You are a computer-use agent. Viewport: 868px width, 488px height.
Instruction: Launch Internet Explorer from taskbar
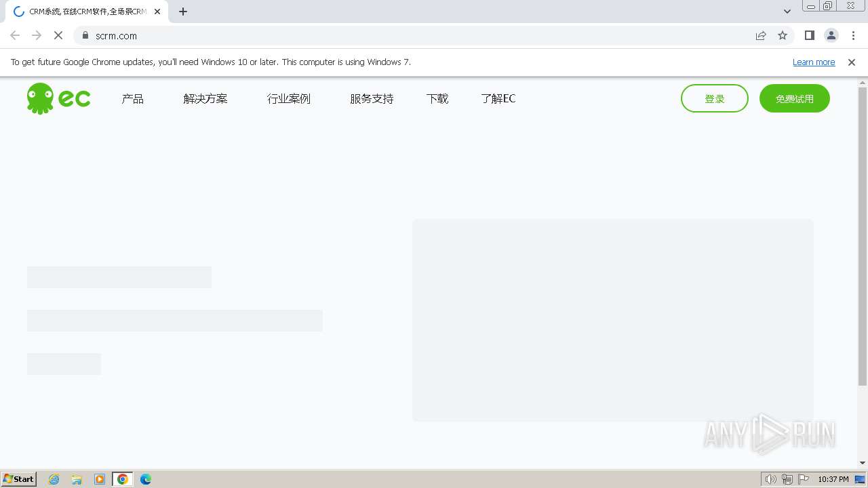(x=54, y=479)
